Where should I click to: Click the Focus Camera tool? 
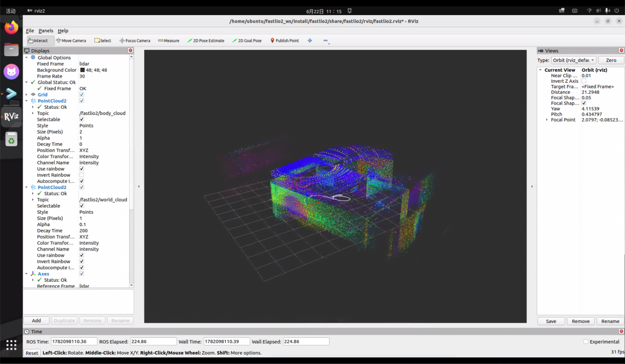[135, 41]
